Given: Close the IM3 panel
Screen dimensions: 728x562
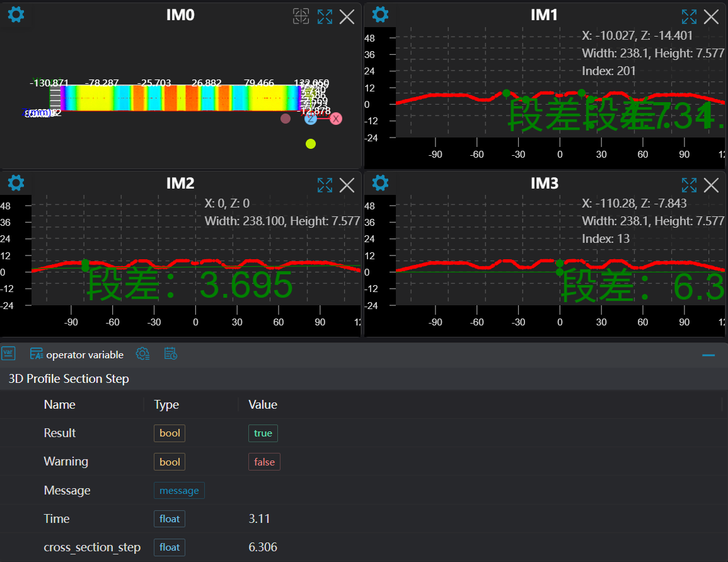Looking at the screenshot, I should (711, 185).
